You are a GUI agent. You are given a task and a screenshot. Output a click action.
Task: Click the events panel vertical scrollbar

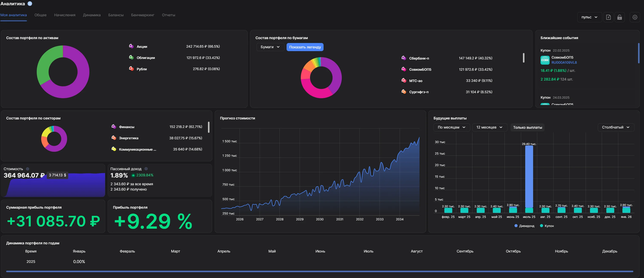point(639,53)
